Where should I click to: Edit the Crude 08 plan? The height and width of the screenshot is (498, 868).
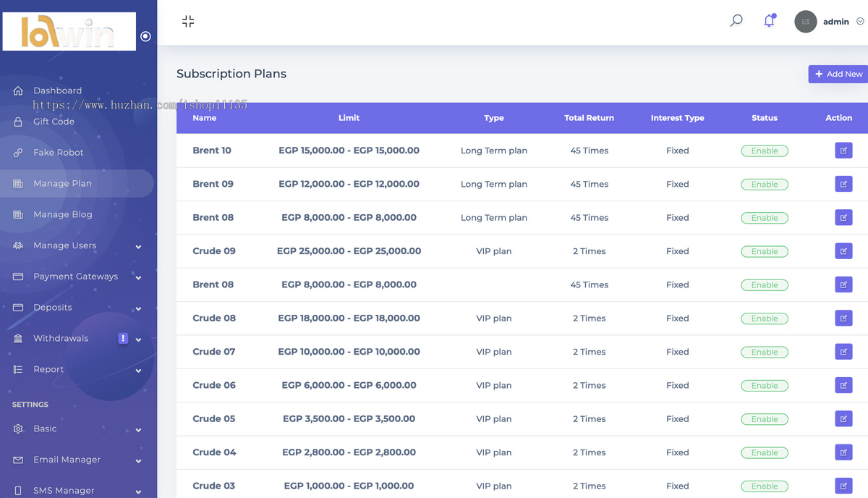point(843,318)
